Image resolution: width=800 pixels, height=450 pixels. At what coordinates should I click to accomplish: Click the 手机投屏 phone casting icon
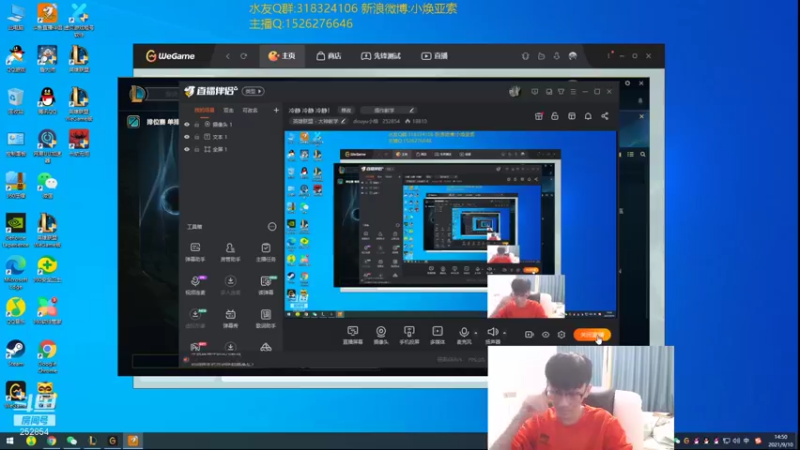[x=409, y=335]
